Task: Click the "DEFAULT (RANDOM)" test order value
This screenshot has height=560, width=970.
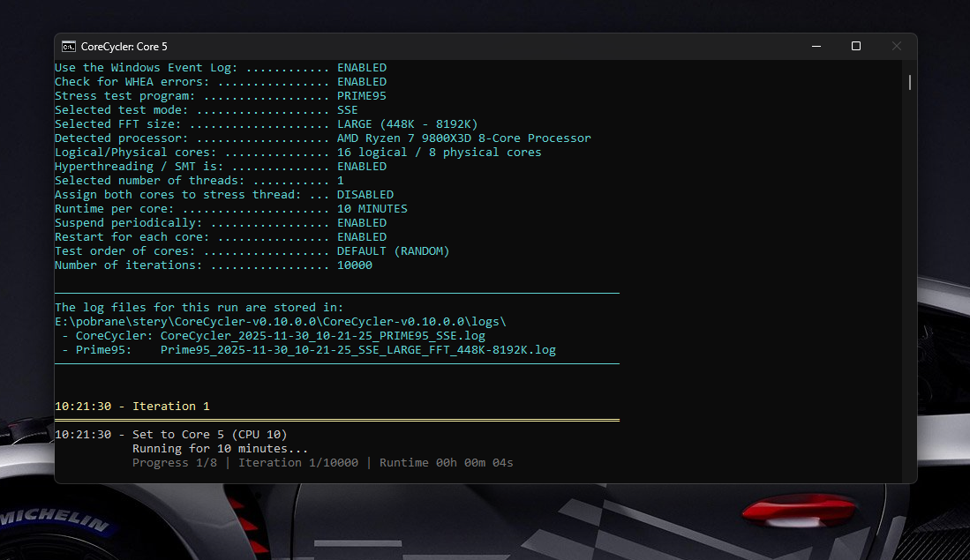Action: pos(393,250)
